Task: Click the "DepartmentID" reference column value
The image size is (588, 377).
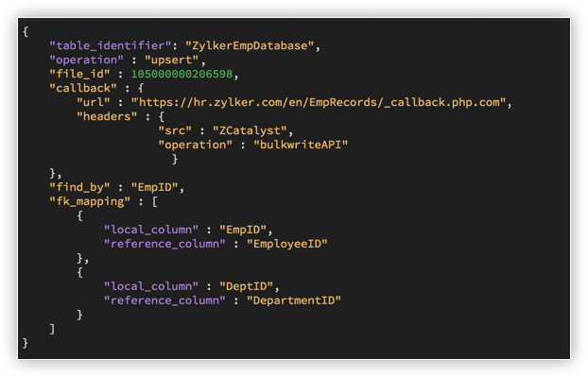Action: pyautogui.click(x=294, y=300)
